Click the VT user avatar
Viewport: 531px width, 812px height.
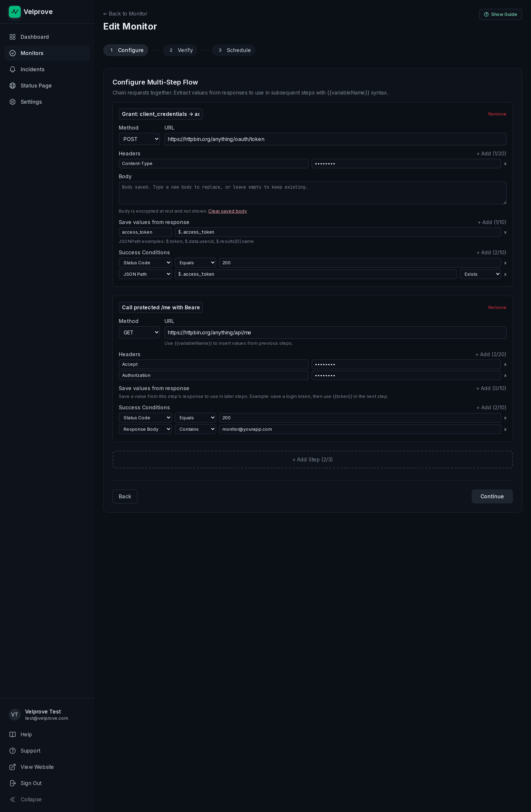pos(15,714)
